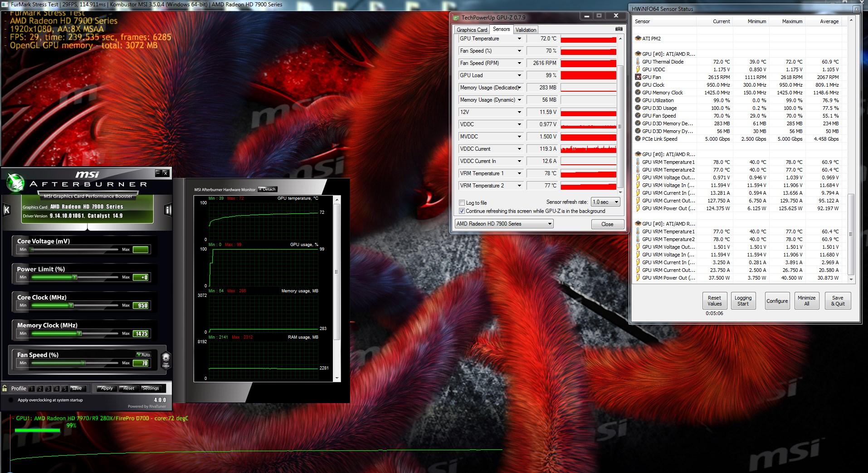Click the Maximum column header in HWiNFO
868x473 pixels.
[787, 21]
